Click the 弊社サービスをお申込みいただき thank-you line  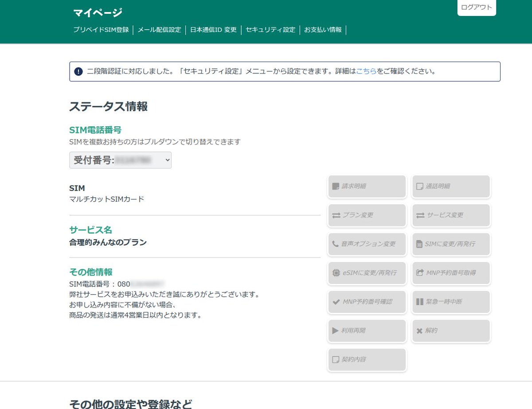click(x=164, y=294)
